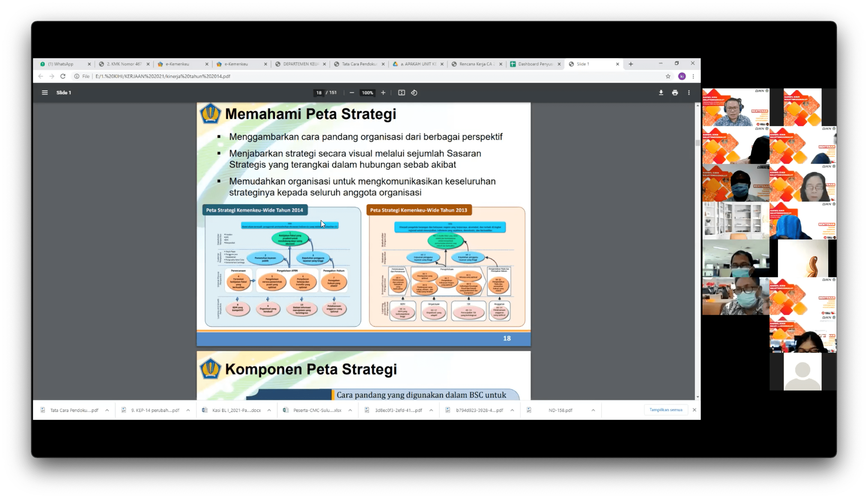Switch to the WhatsApp tab
This screenshot has height=499, width=868.
click(x=61, y=64)
